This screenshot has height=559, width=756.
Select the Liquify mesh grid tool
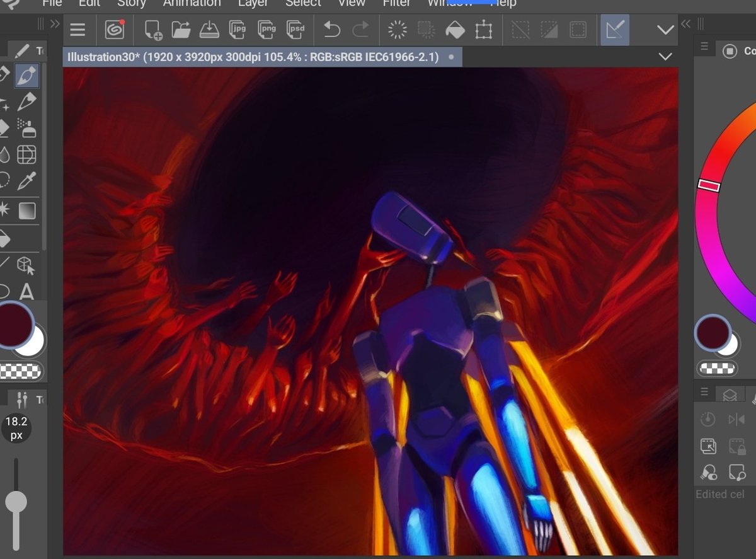click(x=26, y=154)
